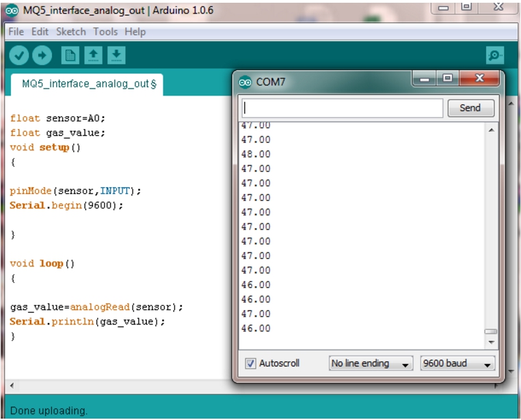Viewport: 521px width, 420px height.
Task: Click the 'Done uploading.' status message
Action: pyautogui.click(x=49, y=410)
